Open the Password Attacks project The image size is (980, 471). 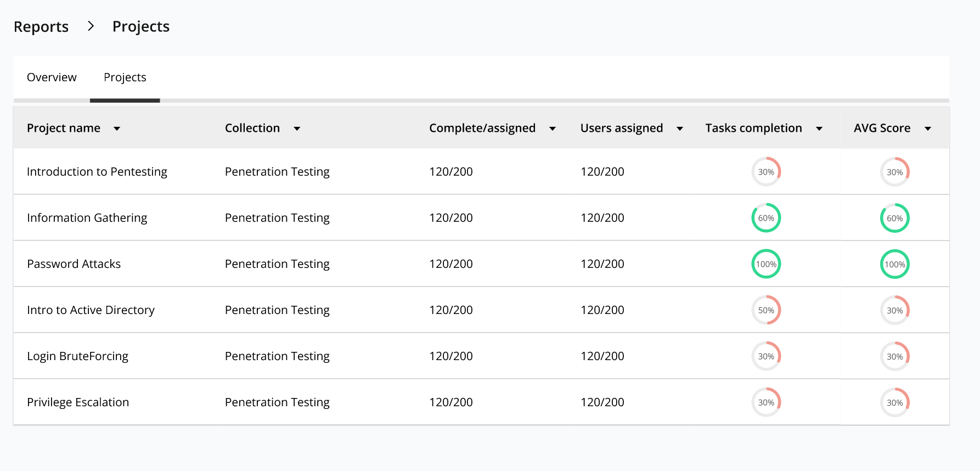click(74, 264)
